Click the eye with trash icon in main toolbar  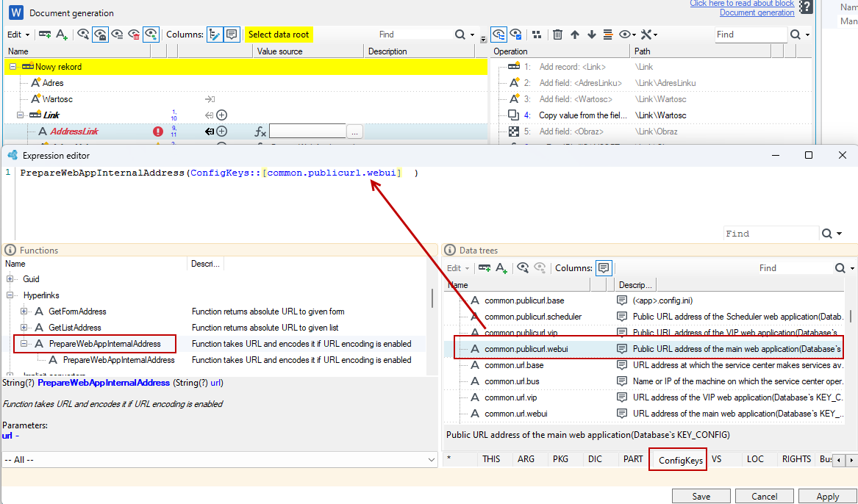pyautogui.click(x=134, y=35)
